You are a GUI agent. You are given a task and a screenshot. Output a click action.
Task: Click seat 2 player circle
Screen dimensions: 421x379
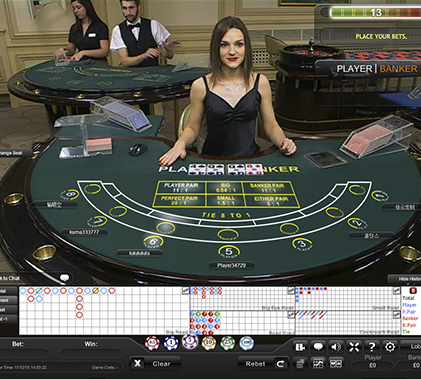pyautogui.click(x=357, y=223)
